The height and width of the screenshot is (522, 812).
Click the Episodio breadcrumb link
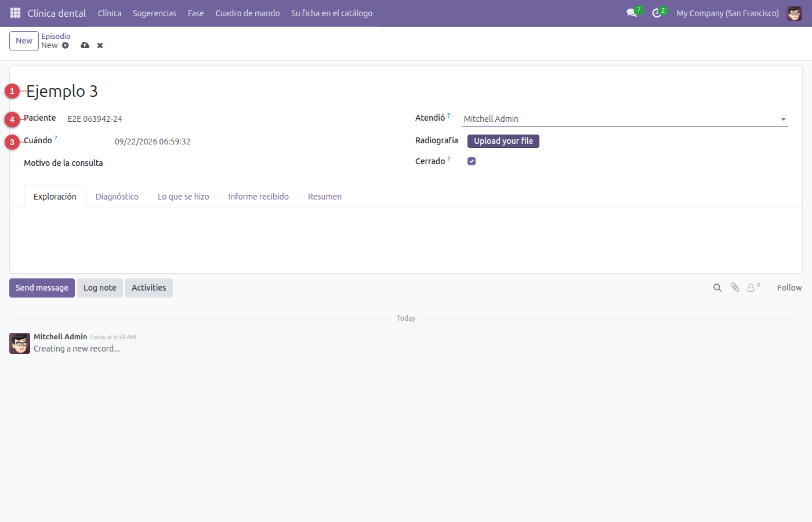(56, 36)
